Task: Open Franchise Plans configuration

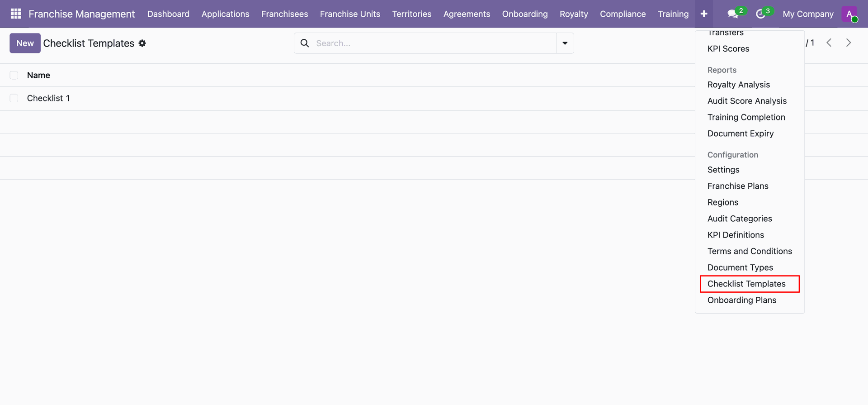Action: click(x=738, y=186)
